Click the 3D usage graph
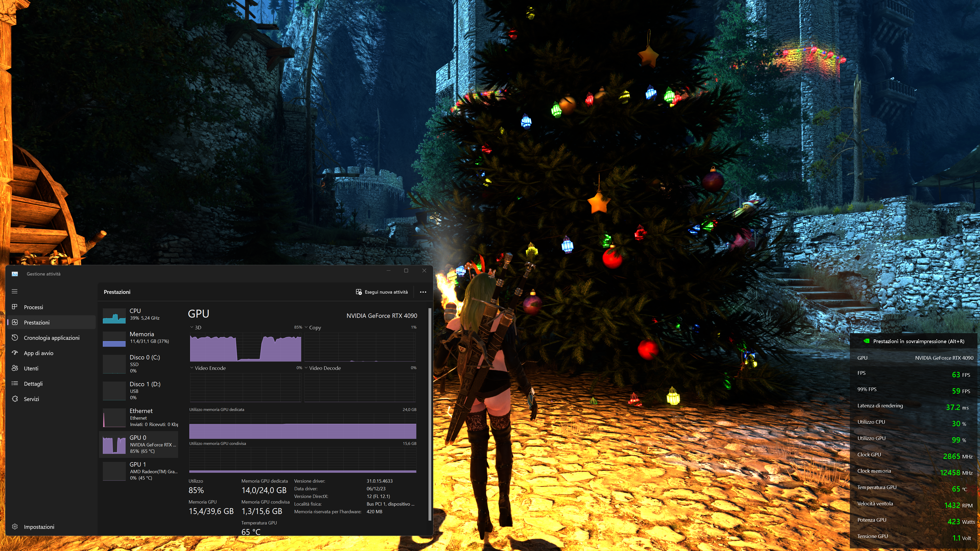Viewport: 980px width, 551px height. click(x=245, y=347)
